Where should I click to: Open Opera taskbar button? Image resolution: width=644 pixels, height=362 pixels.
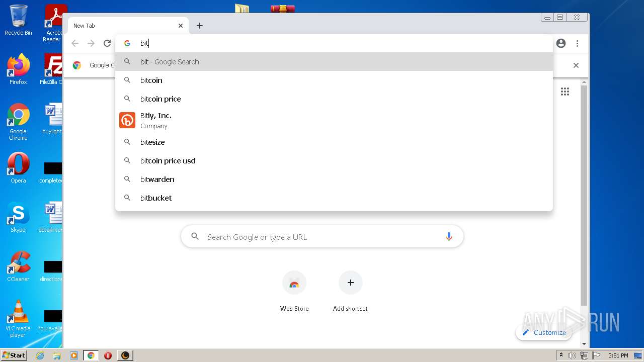click(108, 355)
